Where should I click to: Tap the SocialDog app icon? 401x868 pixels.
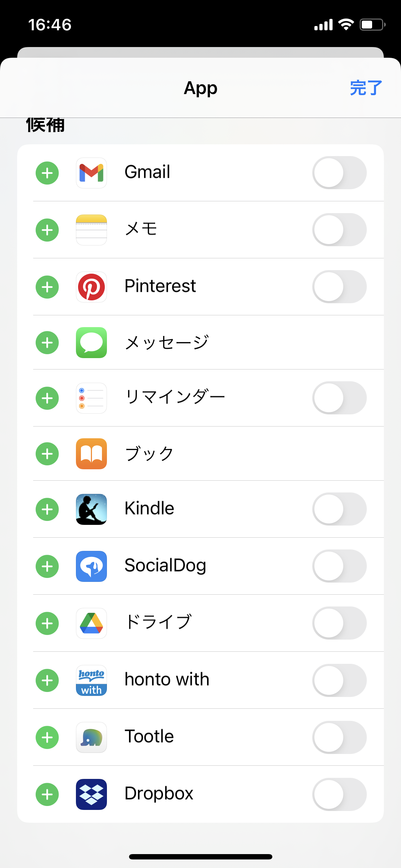[x=91, y=566]
